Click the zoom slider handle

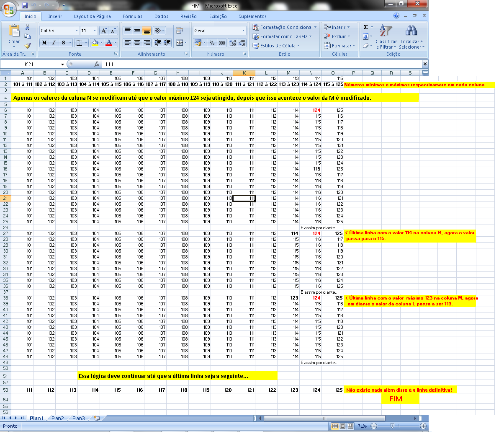[392, 426]
